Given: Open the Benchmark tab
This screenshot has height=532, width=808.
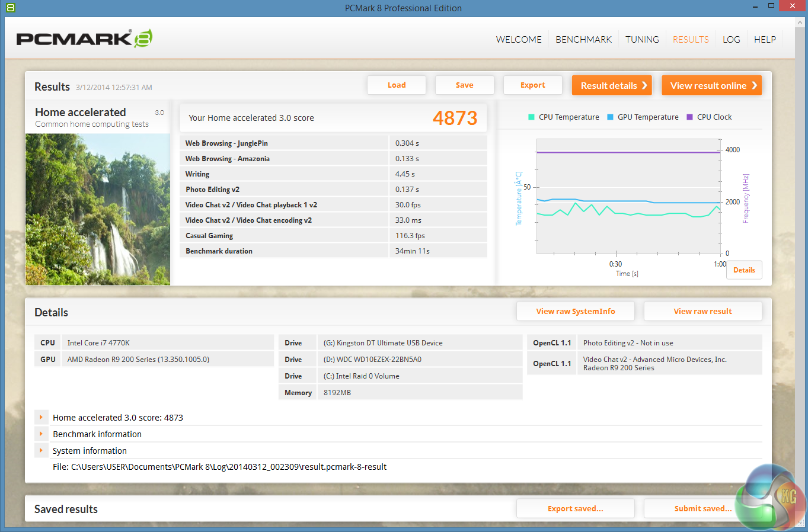Looking at the screenshot, I should coord(583,40).
